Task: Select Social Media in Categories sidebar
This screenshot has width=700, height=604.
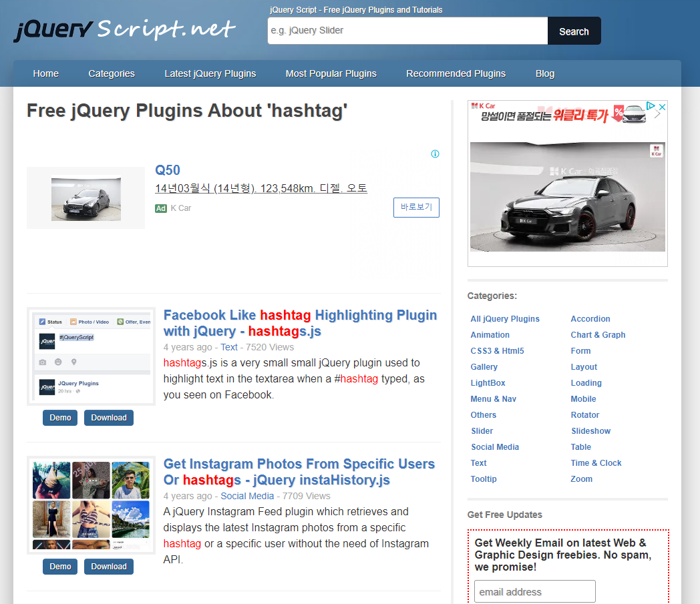Action: click(x=495, y=447)
